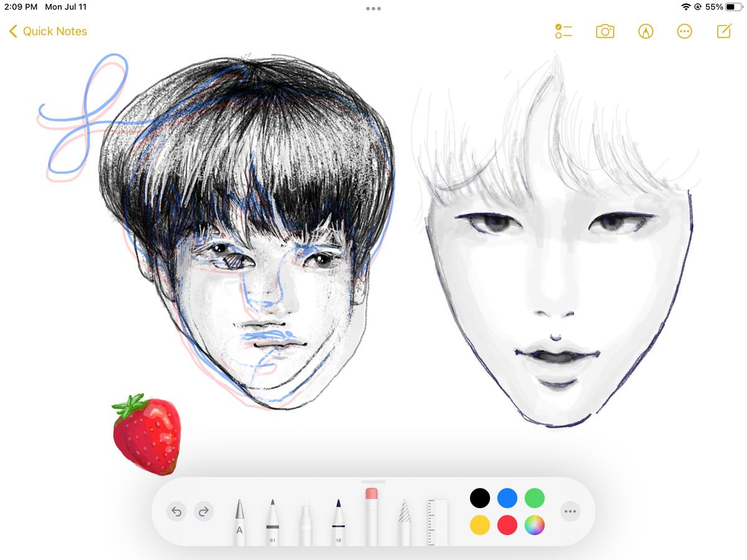Tap the battery indicator in status bar
Viewport: 747px width, 560px height.
coord(734,7)
